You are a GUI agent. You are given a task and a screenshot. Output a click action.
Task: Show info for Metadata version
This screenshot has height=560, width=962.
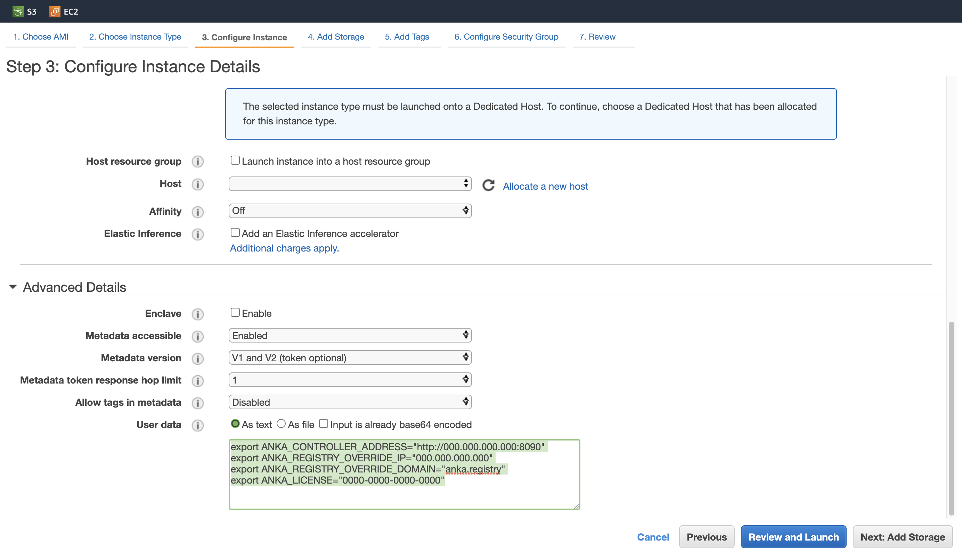pos(197,359)
